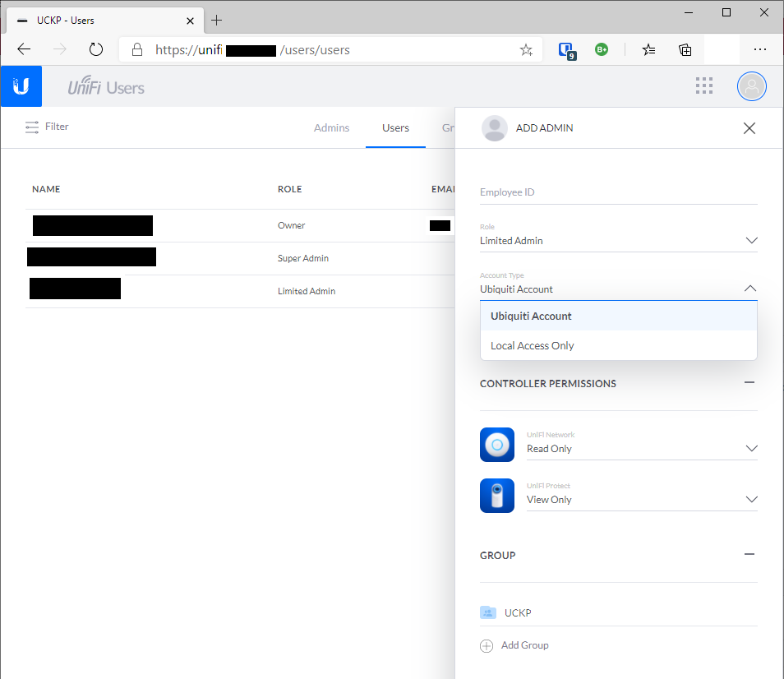The height and width of the screenshot is (679, 784).
Task: Open UniFi Protect permission dropdown
Action: (x=642, y=500)
